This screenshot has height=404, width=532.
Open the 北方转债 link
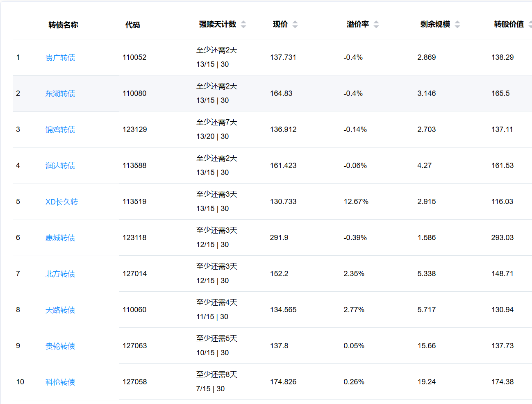(60, 274)
